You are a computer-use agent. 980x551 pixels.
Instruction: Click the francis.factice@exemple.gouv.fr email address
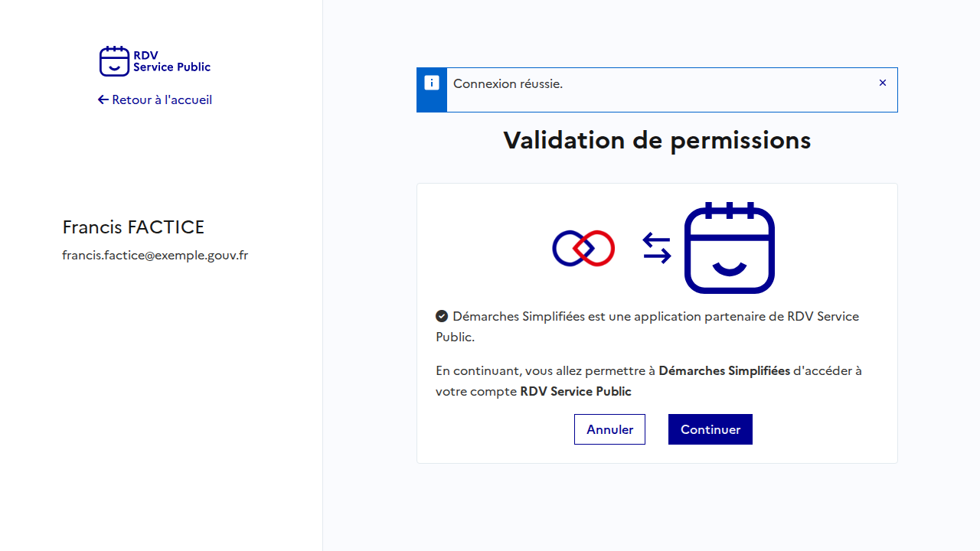coord(155,255)
